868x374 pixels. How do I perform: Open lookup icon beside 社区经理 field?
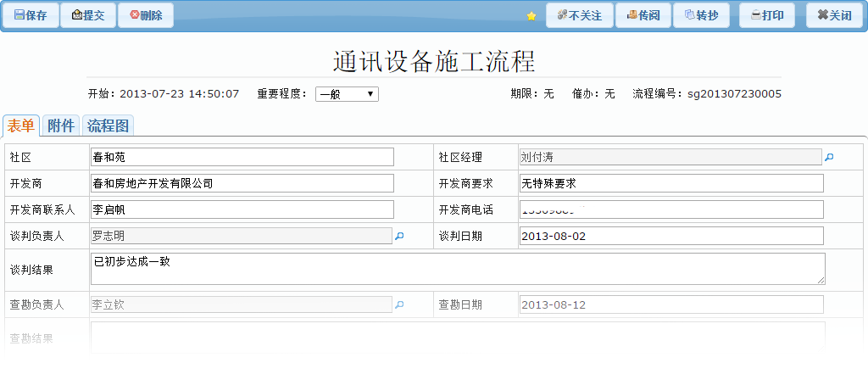829,157
